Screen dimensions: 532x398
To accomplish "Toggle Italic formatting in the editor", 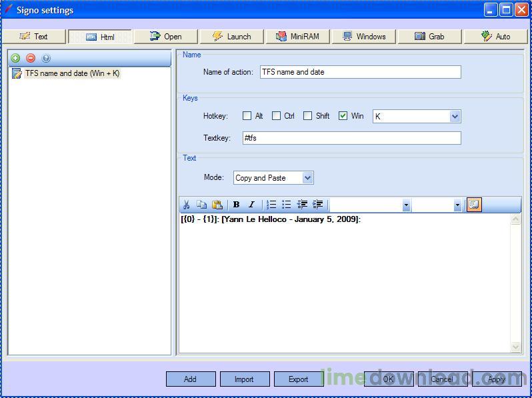I will coord(251,205).
